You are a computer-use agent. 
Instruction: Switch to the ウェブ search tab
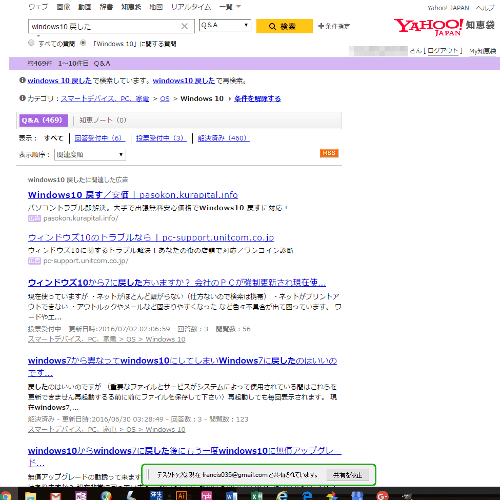pyautogui.click(x=38, y=7)
